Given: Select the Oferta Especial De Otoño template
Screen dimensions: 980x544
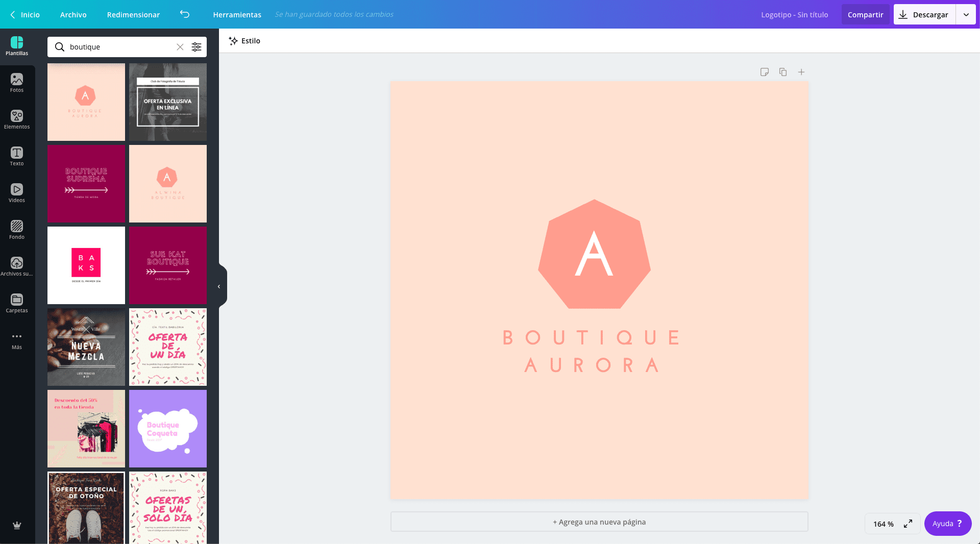Looking at the screenshot, I should (x=86, y=508).
